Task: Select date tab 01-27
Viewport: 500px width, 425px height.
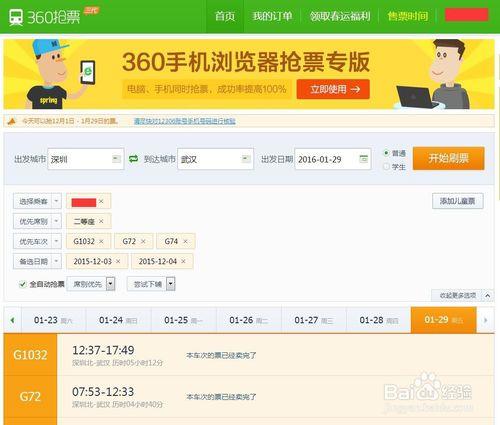Action: pyautogui.click(x=314, y=320)
